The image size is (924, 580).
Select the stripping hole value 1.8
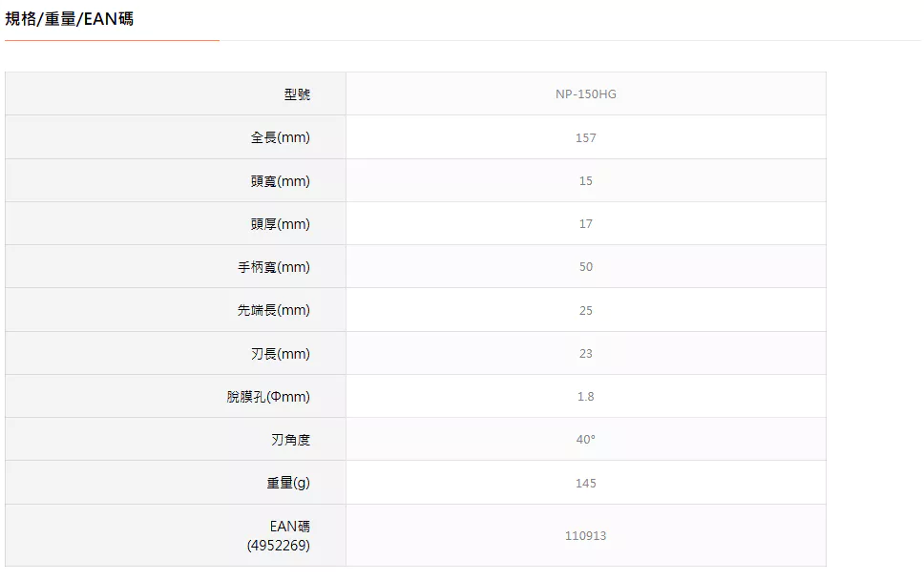pyautogui.click(x=586, y=396)
